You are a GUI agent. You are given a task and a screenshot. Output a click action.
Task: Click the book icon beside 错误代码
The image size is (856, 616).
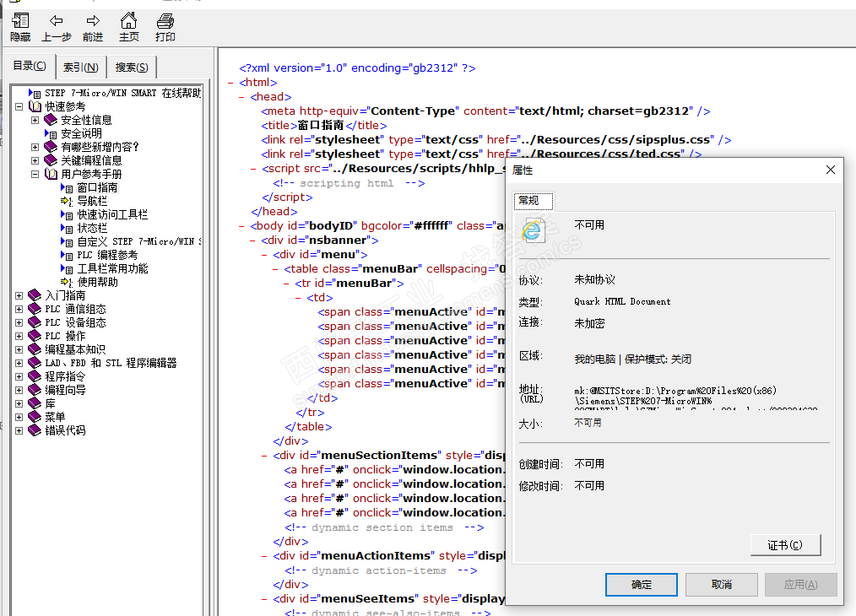[x=35, y=430]
